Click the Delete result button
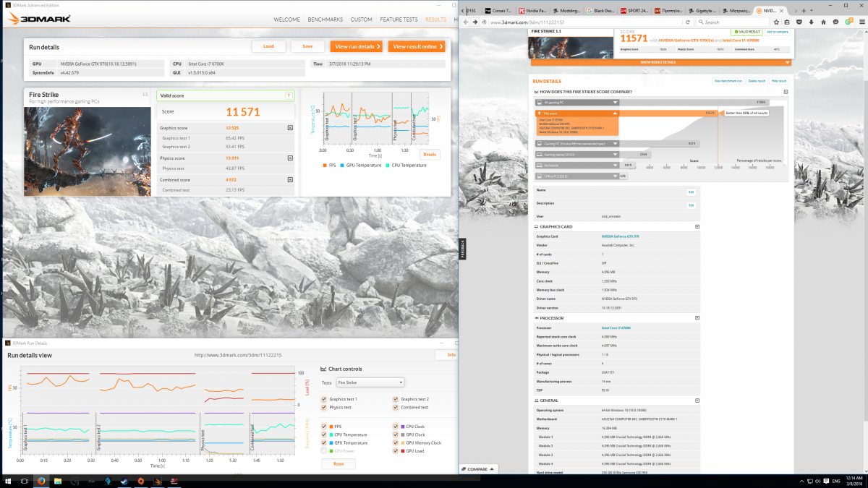This screenshot has height=488, width=868. pos(757,81)
